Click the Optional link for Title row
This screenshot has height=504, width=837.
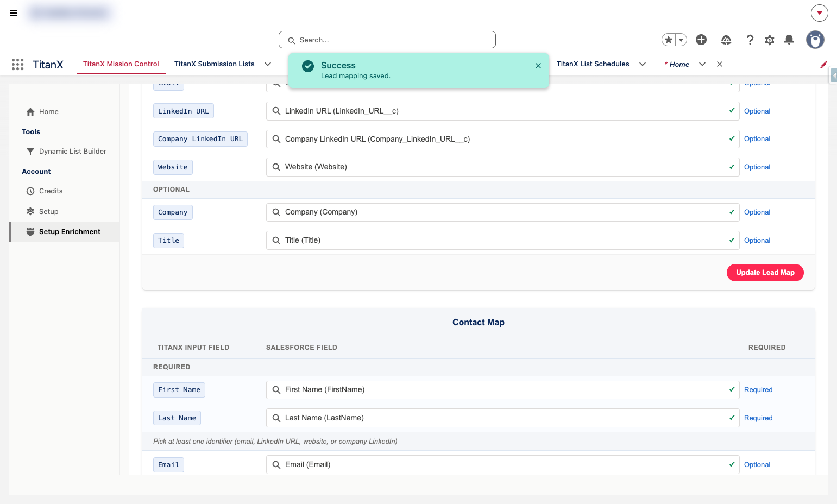click(757, 241)
